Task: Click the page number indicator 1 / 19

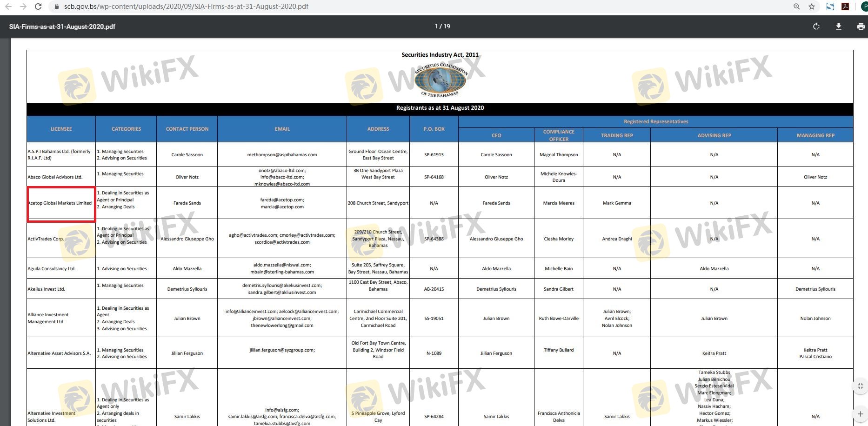Action: [442, 27]
